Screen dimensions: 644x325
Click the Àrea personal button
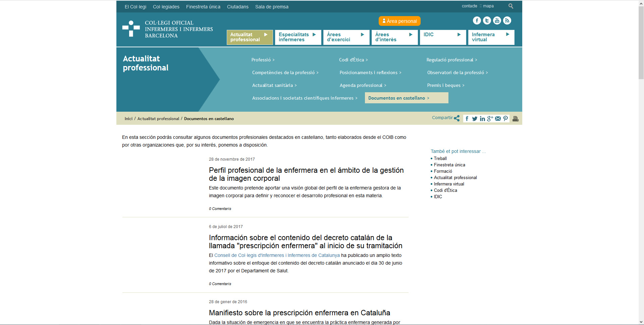point(399,21)
